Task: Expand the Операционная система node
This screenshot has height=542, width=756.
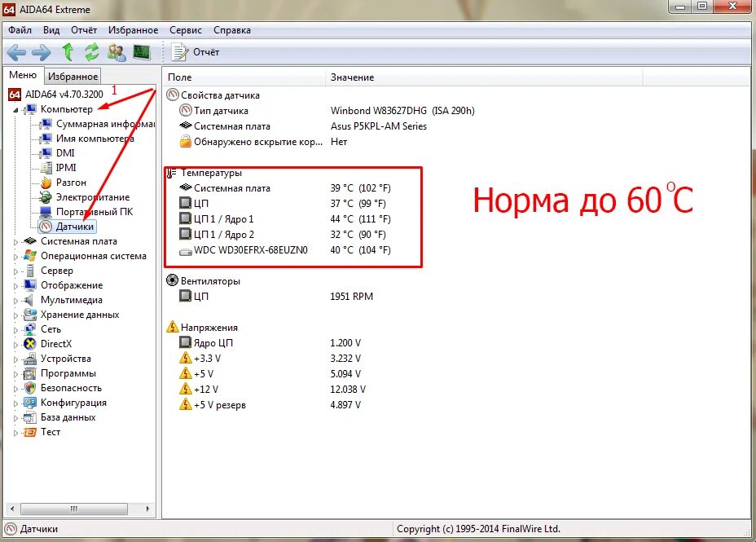Action: pos(15,257)
